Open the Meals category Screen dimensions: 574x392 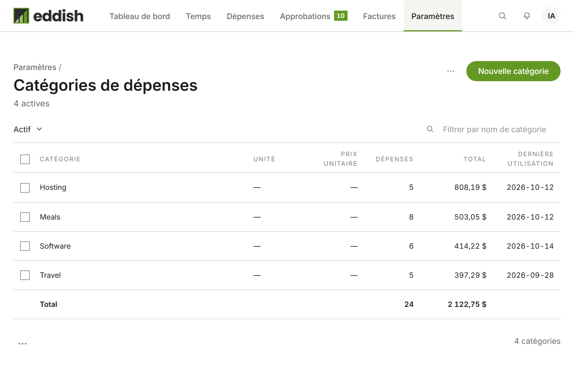click(50, 217)
